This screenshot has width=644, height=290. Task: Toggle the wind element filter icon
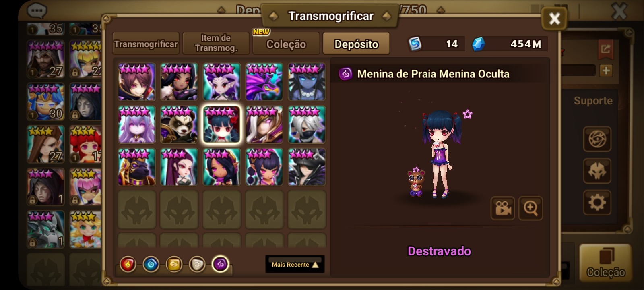174,265
